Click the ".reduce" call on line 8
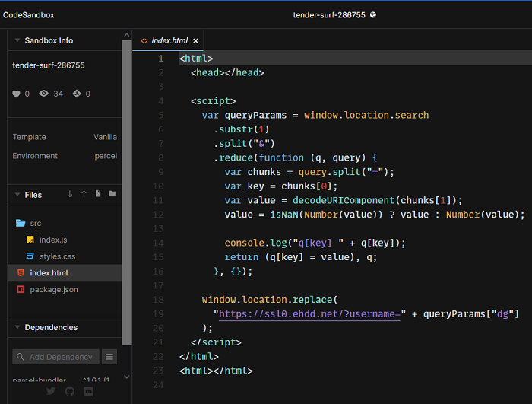The image size is (532, 404). click(x=233, y=157)
